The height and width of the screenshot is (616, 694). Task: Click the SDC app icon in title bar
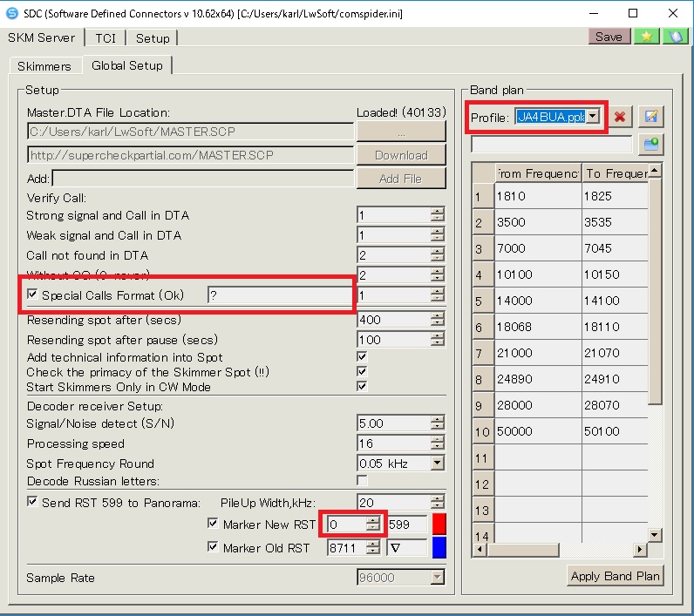click(x=12, y=13)
